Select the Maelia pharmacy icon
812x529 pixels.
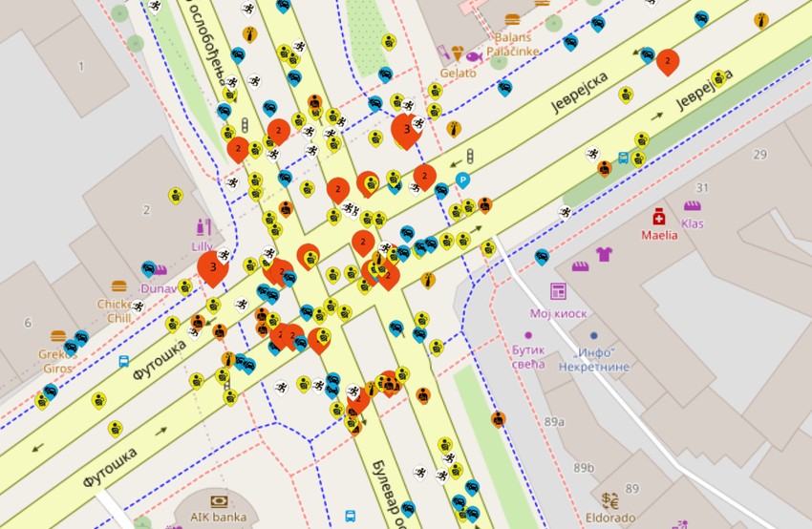[659, 217]
